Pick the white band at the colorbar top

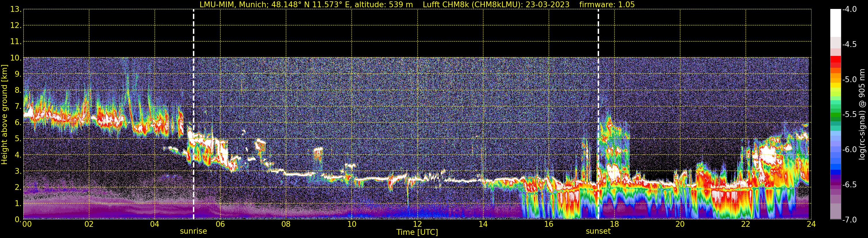(835, 23)
